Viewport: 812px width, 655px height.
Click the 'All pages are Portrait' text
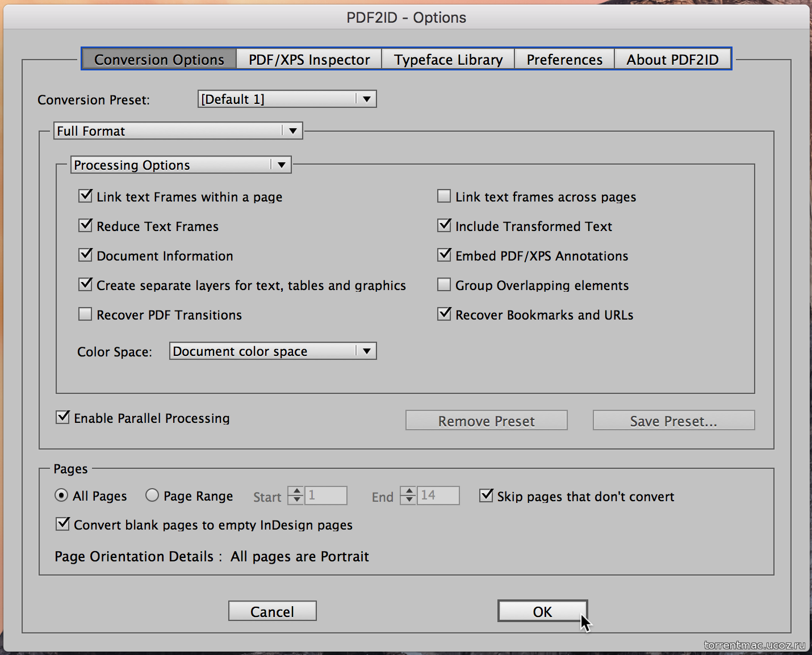click(300, 556)
